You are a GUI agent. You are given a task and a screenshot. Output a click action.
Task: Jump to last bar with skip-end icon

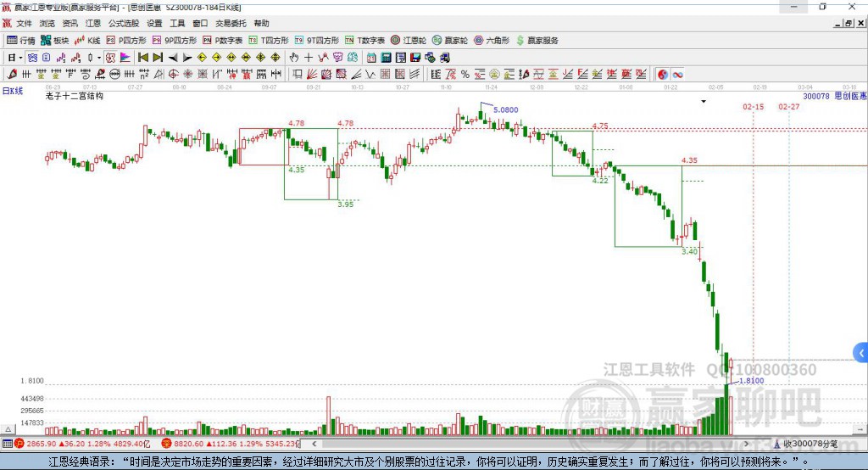(158, 58)
